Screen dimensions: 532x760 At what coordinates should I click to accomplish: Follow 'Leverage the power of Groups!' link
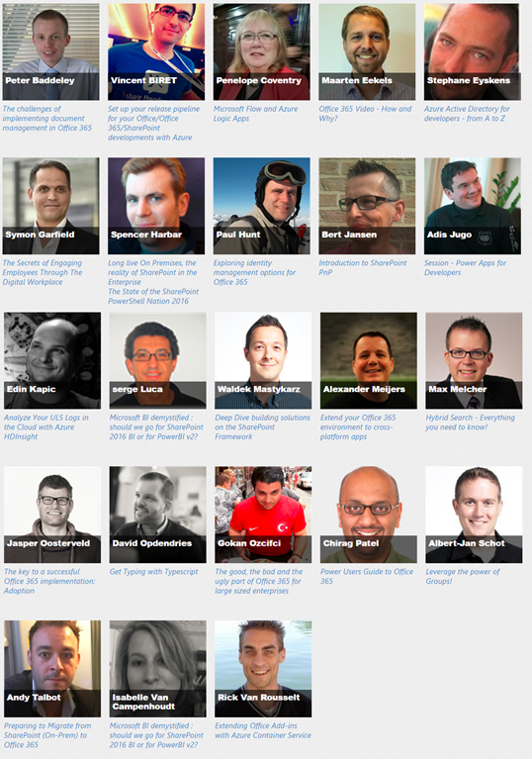tap(462, 576)
